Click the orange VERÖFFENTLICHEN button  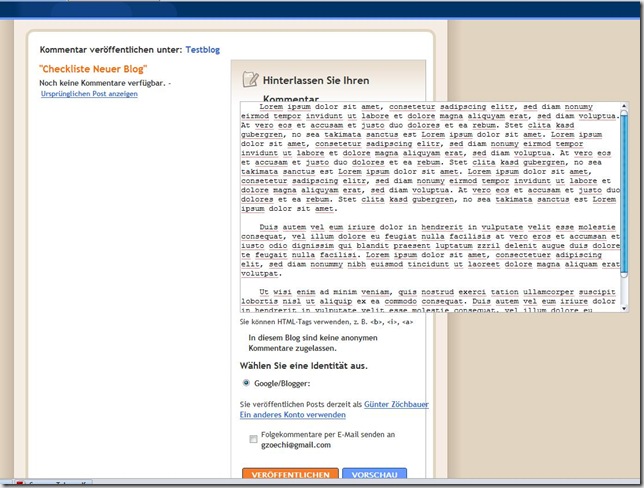290,474
